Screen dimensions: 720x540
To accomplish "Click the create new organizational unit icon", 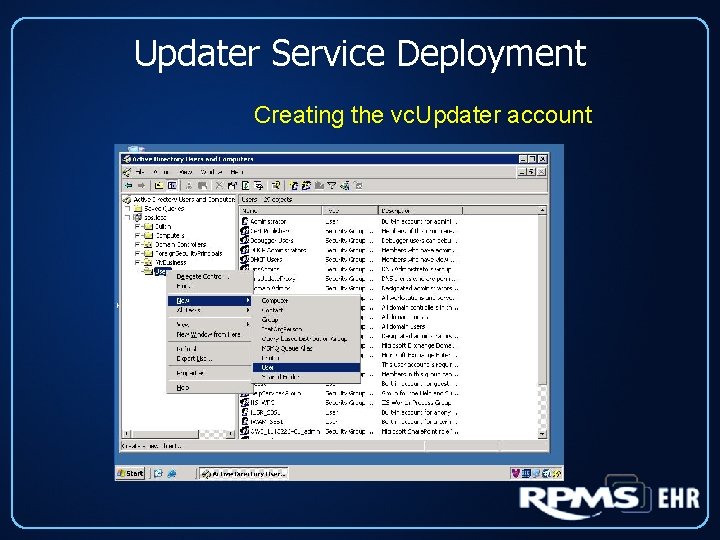I will pos(319,186).
